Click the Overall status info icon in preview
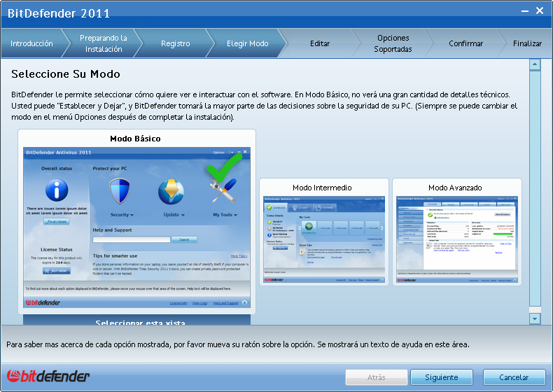The image size is (553, 392). pyautogui.click(x=57, y=190)
